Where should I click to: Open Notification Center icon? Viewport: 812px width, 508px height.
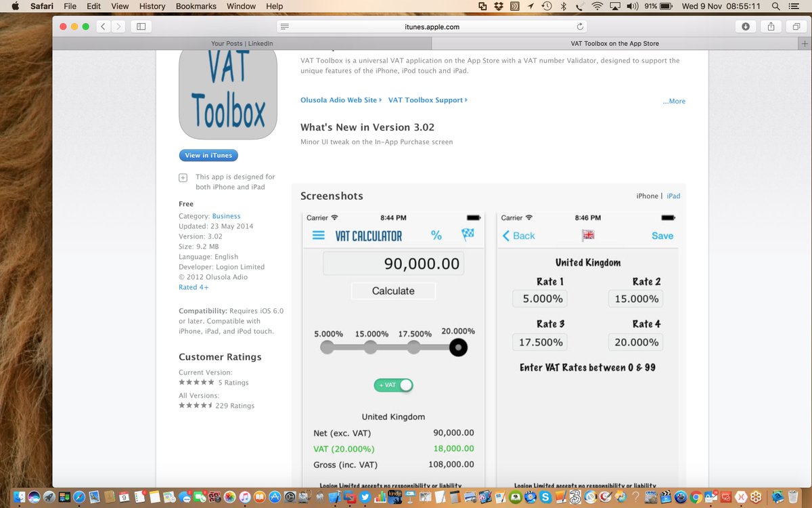796,6
